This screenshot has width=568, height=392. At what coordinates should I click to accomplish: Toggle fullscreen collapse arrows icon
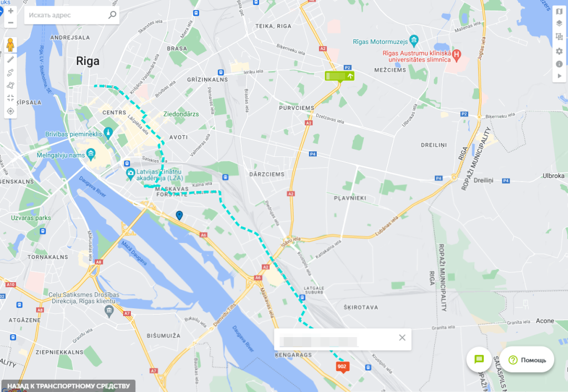coord(11,98)
